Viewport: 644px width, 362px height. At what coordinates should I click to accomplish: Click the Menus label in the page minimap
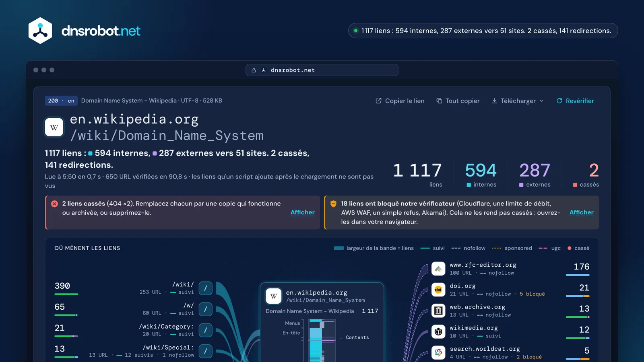coord(293,323)
